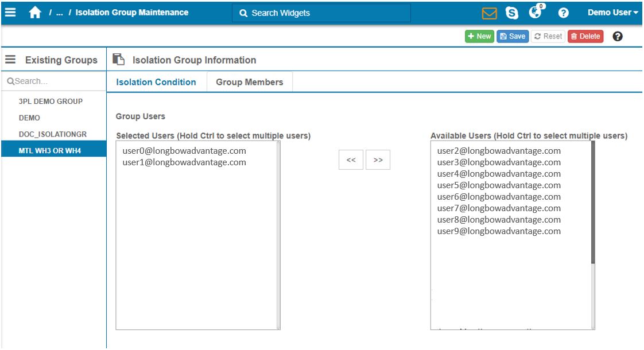Expand the Demo User dropdown
The width and height of the screenshot is (644, 350).
(x=612, y=13)
